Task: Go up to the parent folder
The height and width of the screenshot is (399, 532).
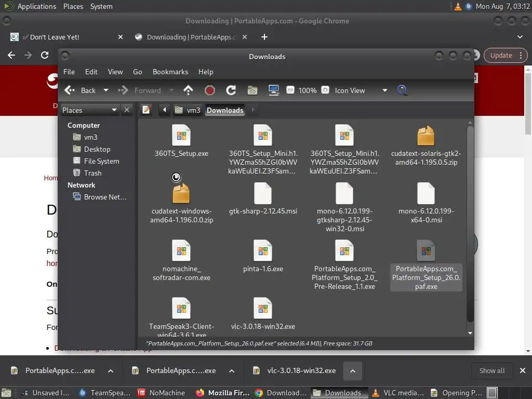Action: (188, 90)
